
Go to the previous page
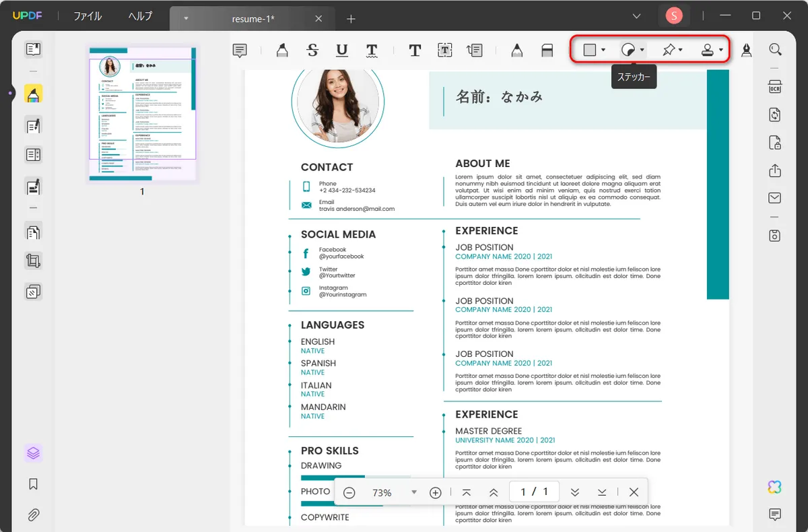pos(494,492)
